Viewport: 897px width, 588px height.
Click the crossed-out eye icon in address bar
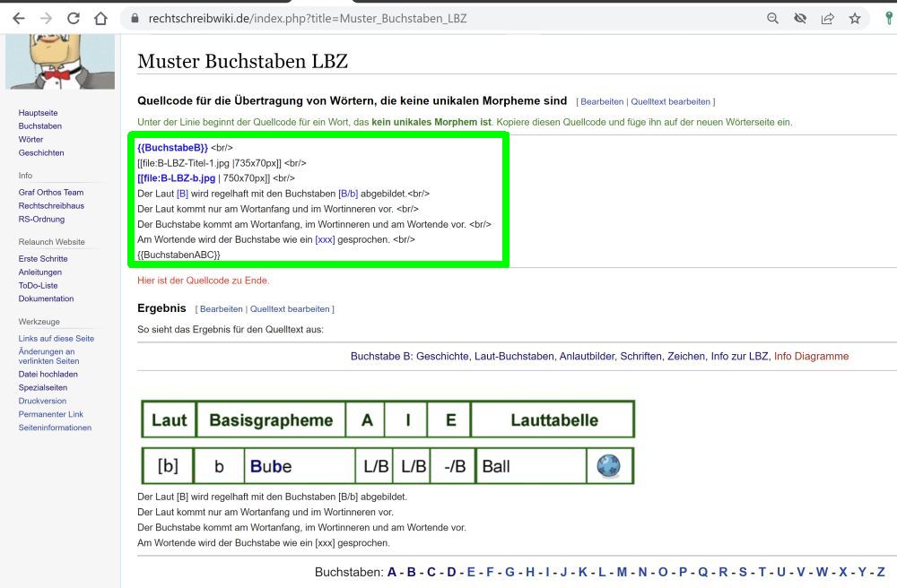800,18
